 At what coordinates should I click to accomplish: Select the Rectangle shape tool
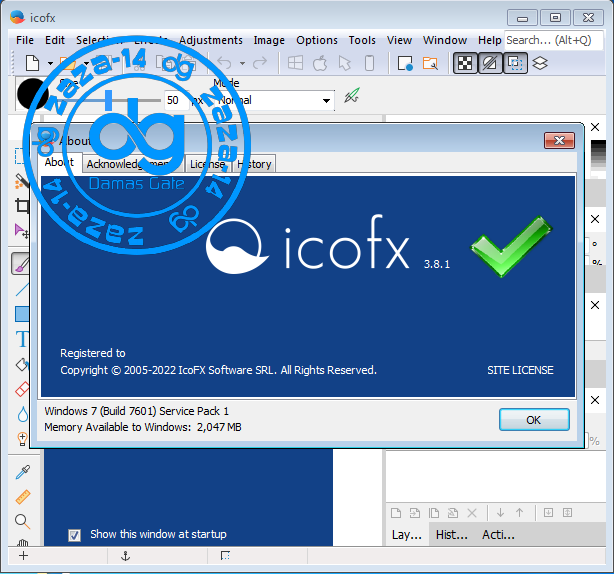click(x=22, y=314)
